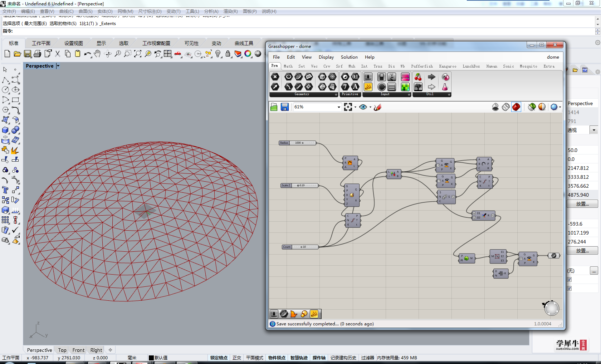Open the blue sphere options dropdown arrow
Image resolution: width=601 pixels, height=364 pixels.
tap(560, 107)
